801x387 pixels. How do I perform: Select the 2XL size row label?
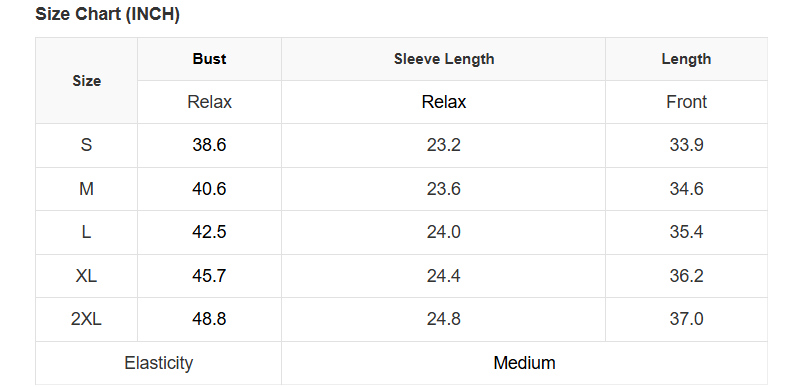click(86, 319)
